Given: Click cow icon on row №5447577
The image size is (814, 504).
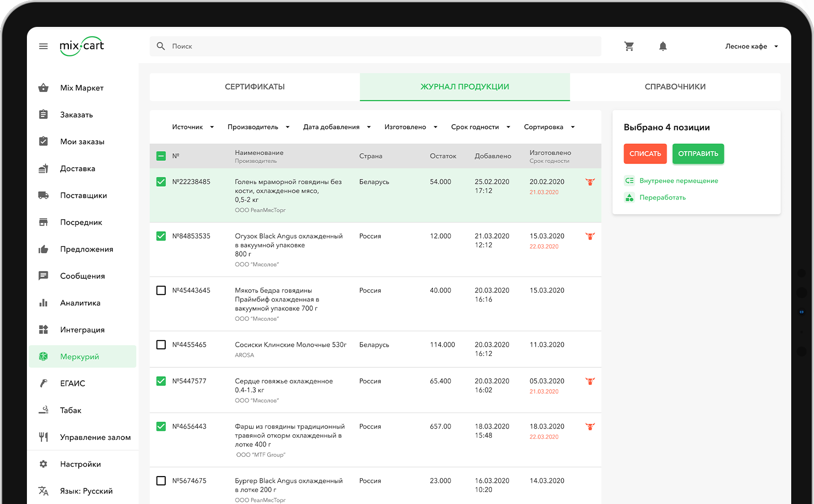Looking at the screenshot, I should [590, 381].
